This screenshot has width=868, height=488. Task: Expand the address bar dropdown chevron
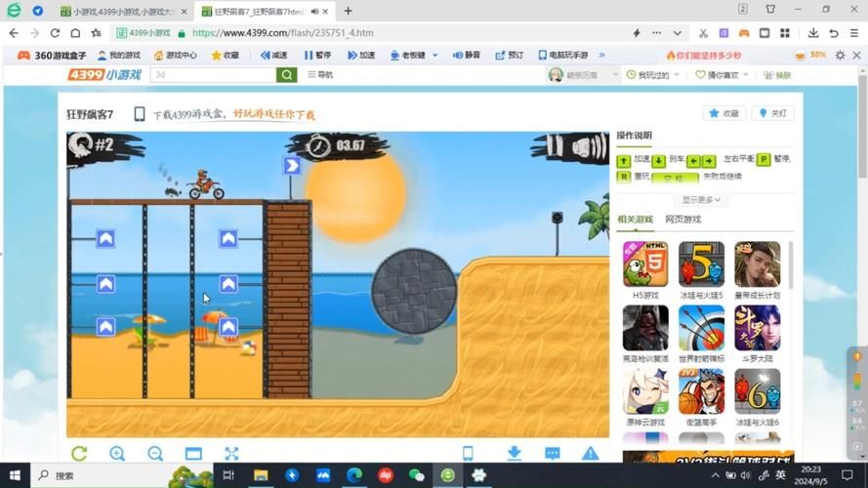click(x=677, y=33)
